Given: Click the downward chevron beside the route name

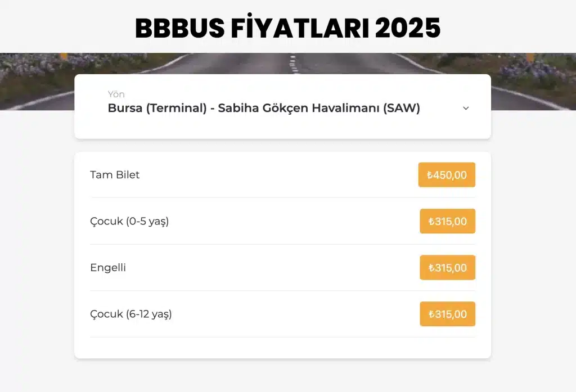Looking at the screenshot, I should point(466,108).
